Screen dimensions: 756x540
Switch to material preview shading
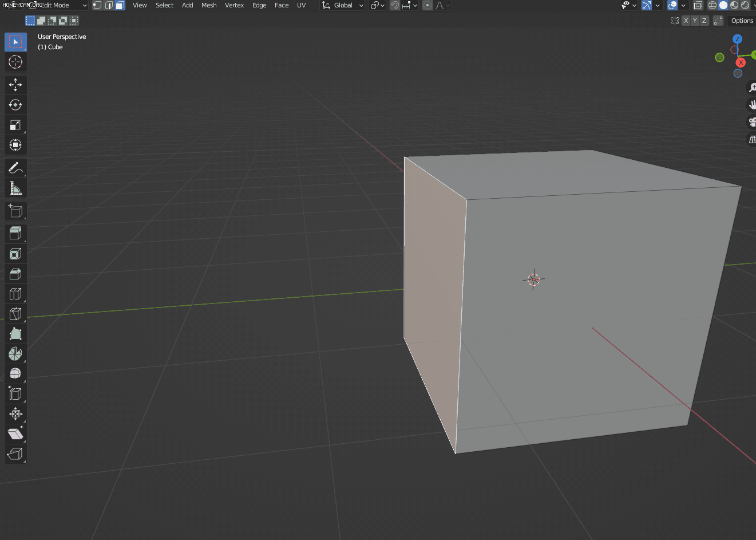[734, 5]
